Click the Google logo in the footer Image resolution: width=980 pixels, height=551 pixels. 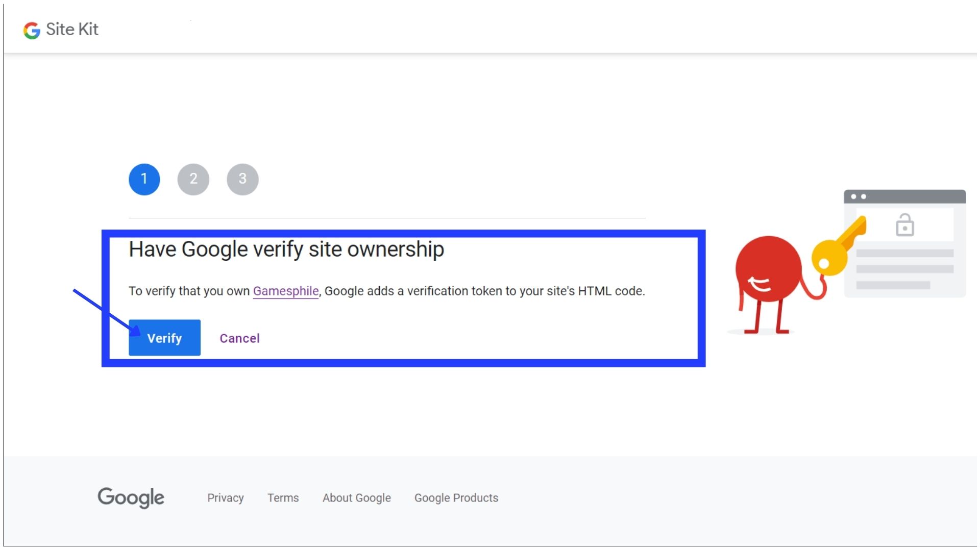click(x=131, y=497)
